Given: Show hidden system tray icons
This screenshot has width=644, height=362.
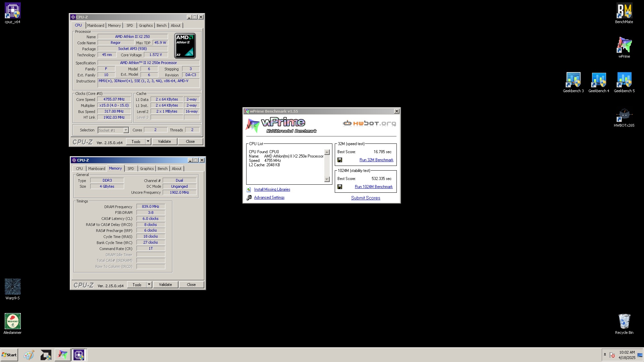Looking at the screenshot, I should tap(605, 355).
